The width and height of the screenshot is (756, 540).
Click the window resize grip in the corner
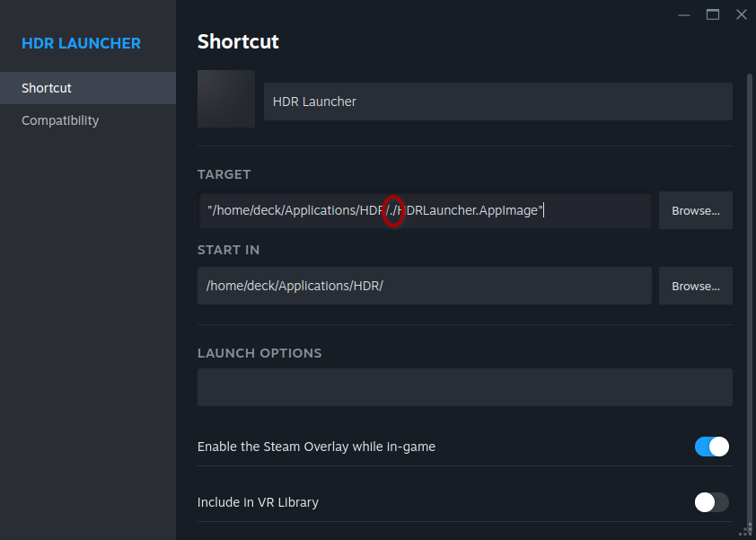pyautogui.click(x=747, y=531)
